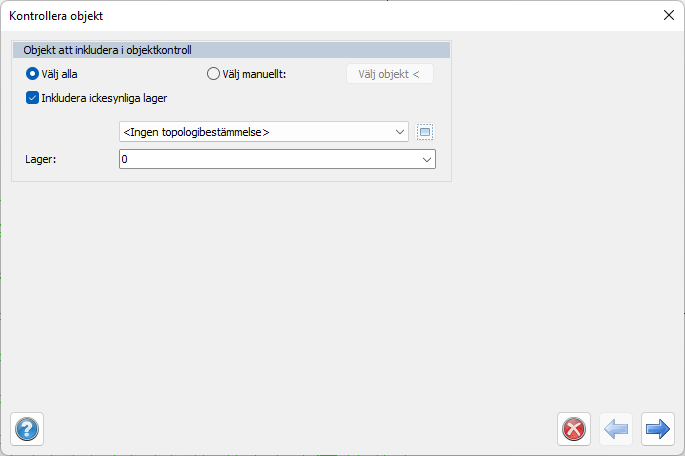Click the Välj manuellt: label text

click(x=255, y=73)
